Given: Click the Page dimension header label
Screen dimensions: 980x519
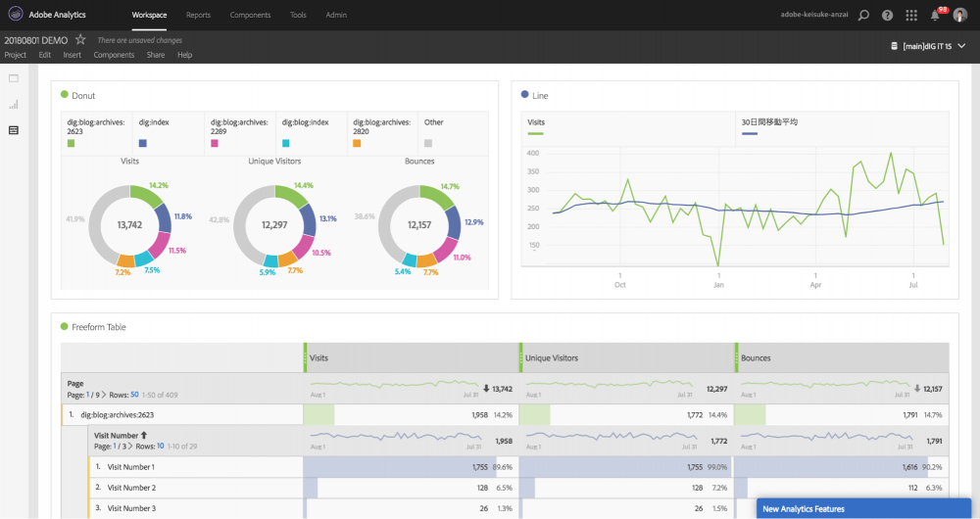Looking at the screenshot, I should tap(75, 384).
